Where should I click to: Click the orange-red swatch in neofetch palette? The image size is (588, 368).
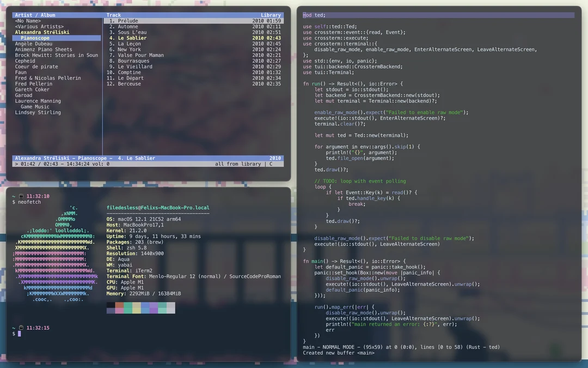click(119, 305)
